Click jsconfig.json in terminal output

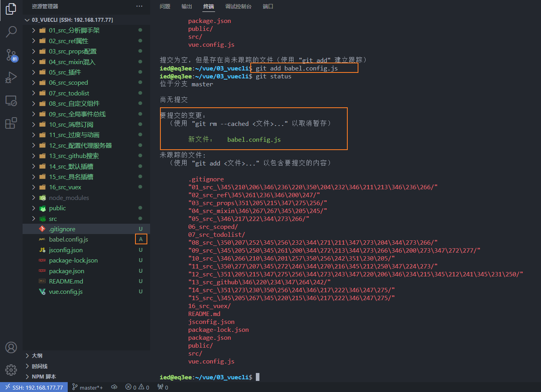pos(211,322)
